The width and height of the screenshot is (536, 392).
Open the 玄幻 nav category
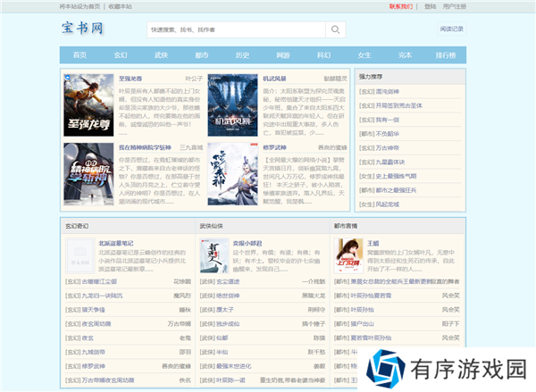(x=121, y=55)
